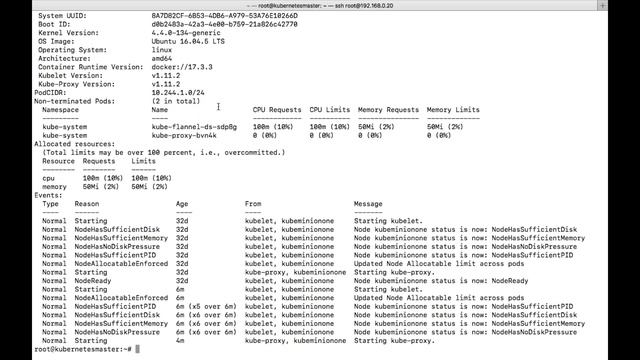Screen dimensions: 640x360
Task: Select the PodCIDR value 10.244.1.0/24
Action: click(178, 93)
